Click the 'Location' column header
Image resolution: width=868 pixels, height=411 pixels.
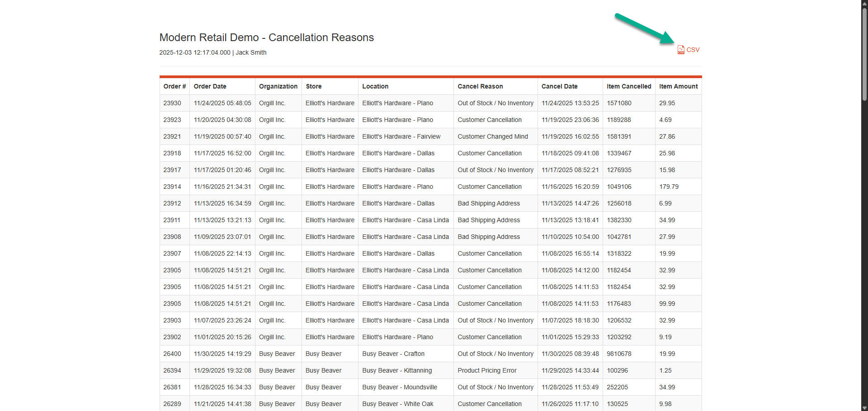point(375,86)
